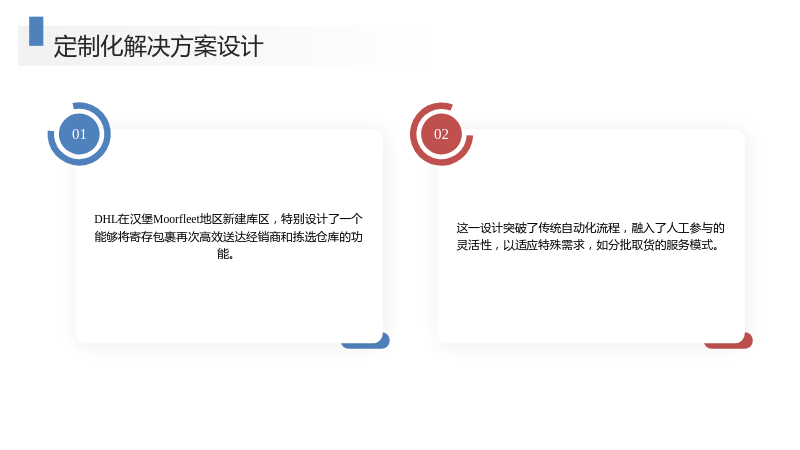Select the line beginning 能够将寄存包裹
This screenshot has height=450, width=800.
pyautogui.click(x=229, y=237)
